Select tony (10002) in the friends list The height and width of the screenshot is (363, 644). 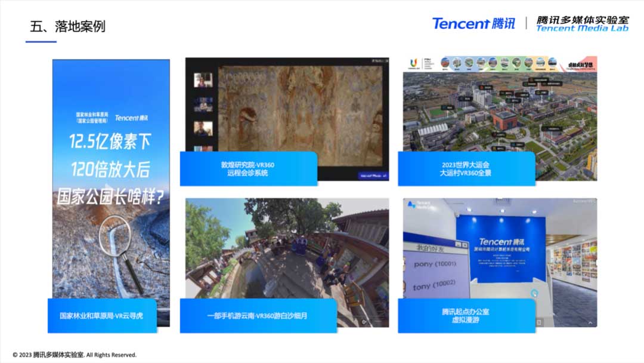434,284
